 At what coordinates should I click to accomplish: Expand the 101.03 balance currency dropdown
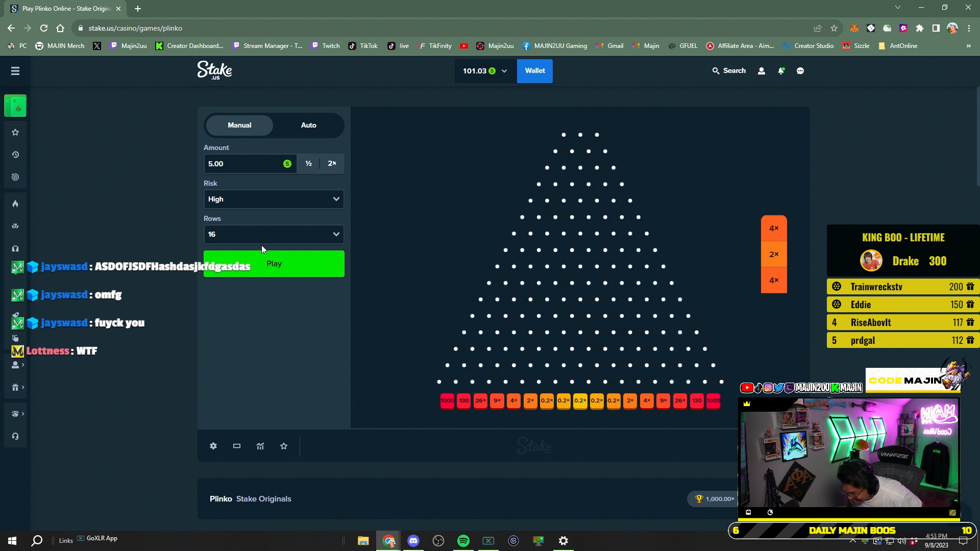click(x=485, y=71)
